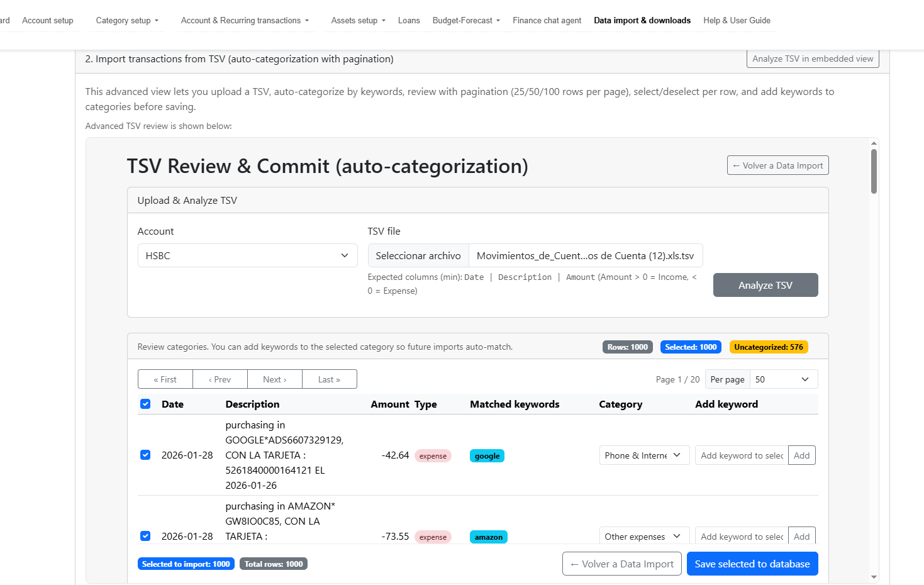Click the Uncategorized: 576 badge

[769, 347]
